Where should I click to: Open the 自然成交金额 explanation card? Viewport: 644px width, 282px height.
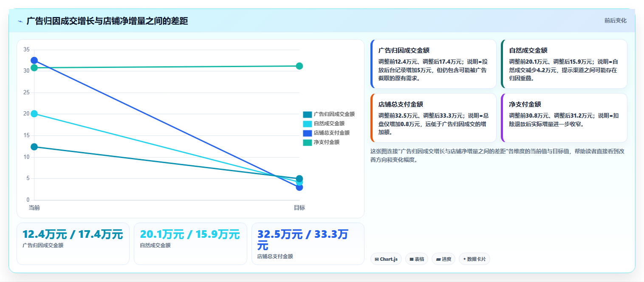coord(564,64)
